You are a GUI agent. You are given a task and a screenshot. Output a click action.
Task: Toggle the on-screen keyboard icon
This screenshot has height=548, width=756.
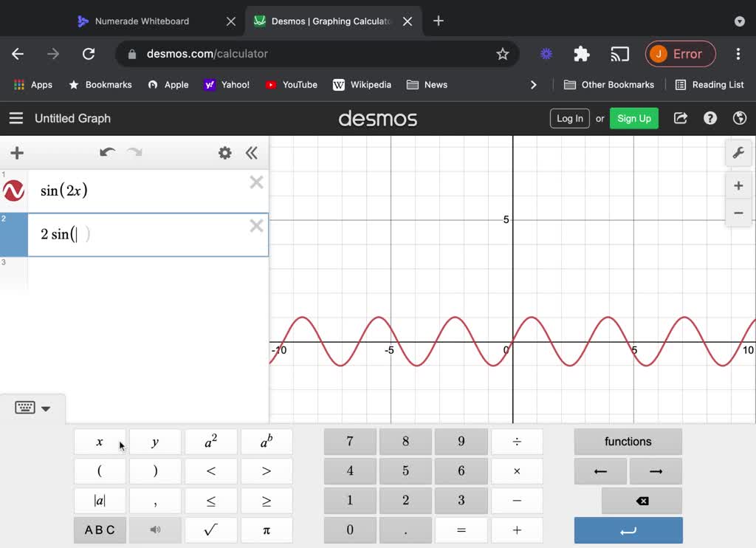pos(24,407)
